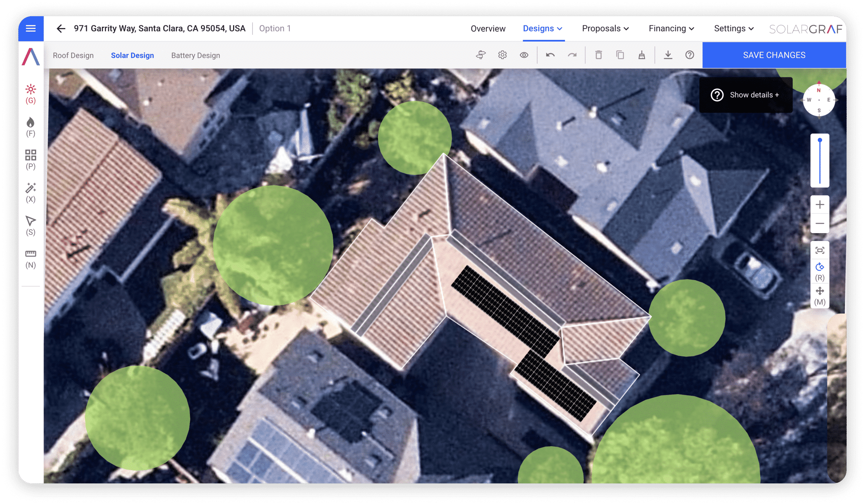Zoom out with the minus button
The image size is (865, 504).
coord(820,224)
